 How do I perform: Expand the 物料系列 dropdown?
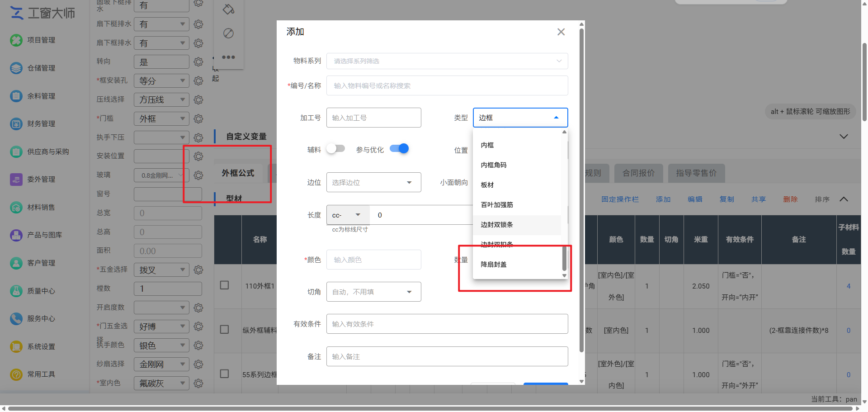pyautogui.click(x=447, y=61)
